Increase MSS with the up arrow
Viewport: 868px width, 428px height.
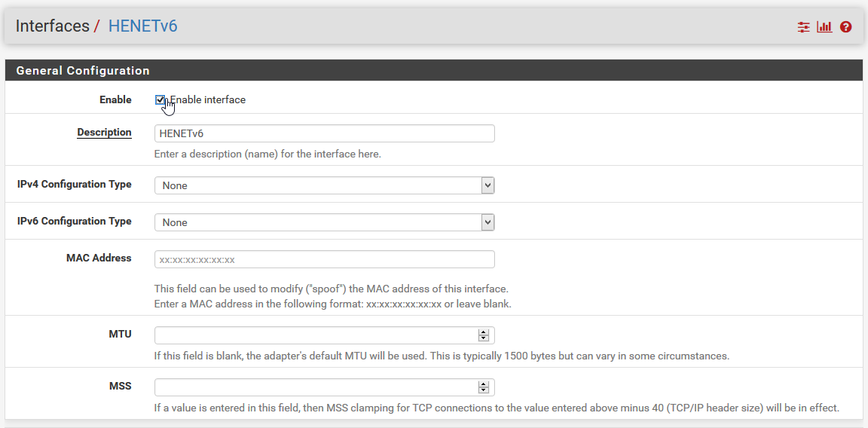click(484, 384)
